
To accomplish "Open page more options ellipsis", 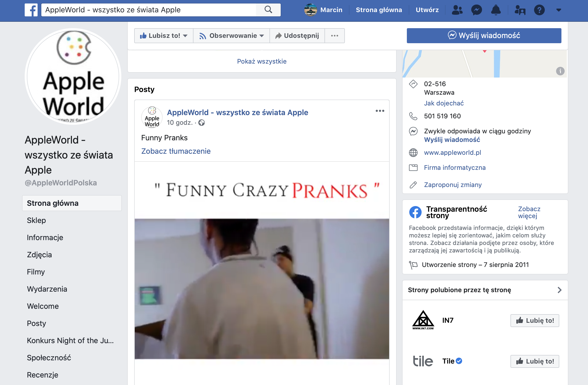I will tap(335, 36).
